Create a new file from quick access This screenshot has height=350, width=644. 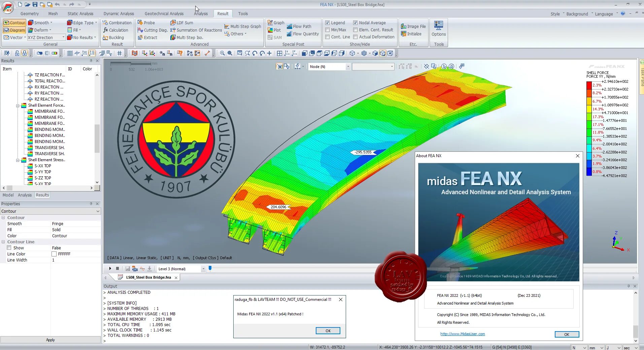[20, 4]
